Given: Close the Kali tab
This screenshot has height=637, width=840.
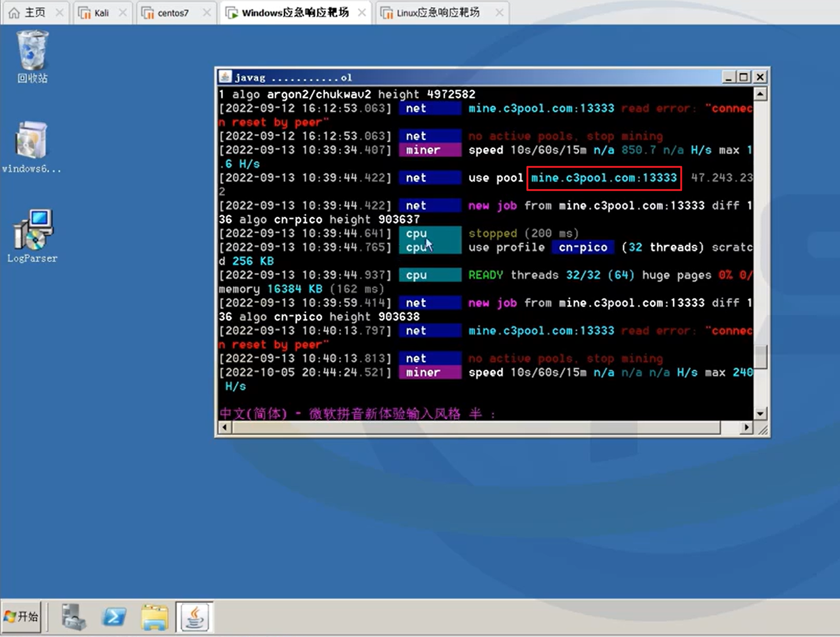Looking at the screenshot, I should 123,13.
